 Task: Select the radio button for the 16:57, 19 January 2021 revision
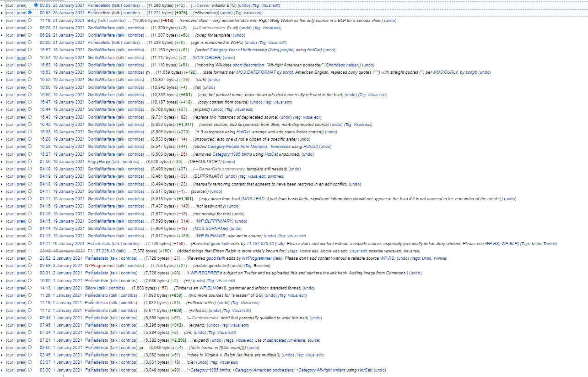tap(30, 50)
